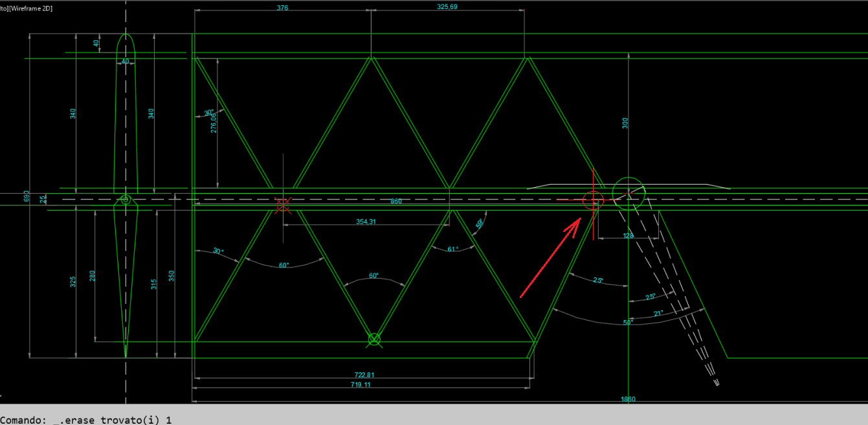Click the small pivot circle between the blades
This screenshot has height=425, width=868.
point(126,200)
